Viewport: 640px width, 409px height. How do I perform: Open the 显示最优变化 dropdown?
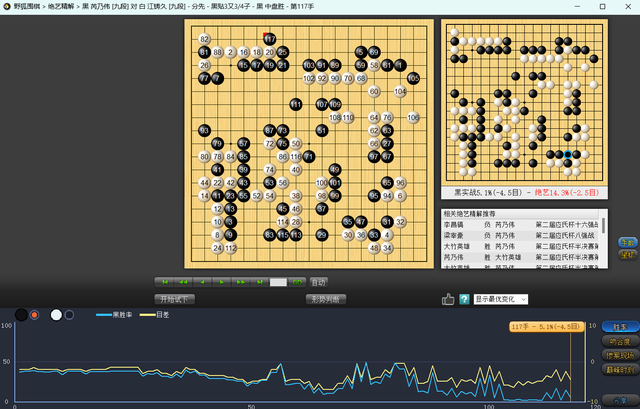point(501,299)
